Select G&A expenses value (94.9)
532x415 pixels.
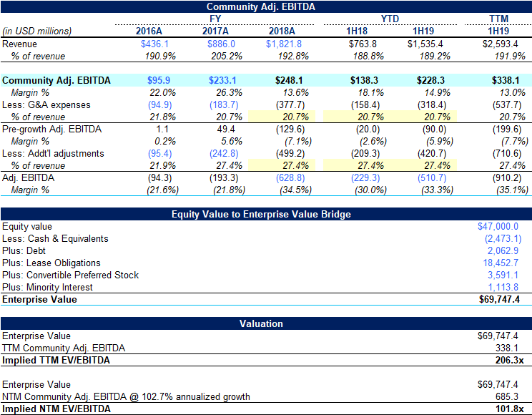(159, 105)
